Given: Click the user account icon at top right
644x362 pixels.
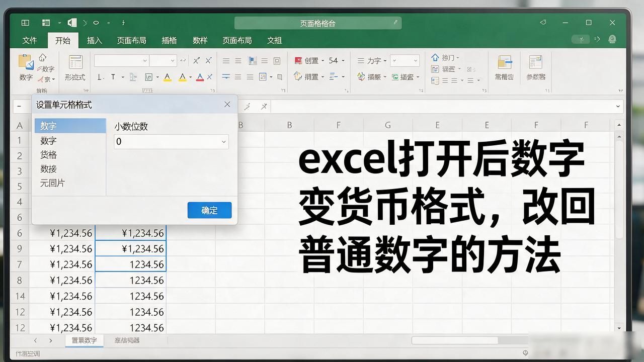Looking at the screenshot, I should [612, 39].
